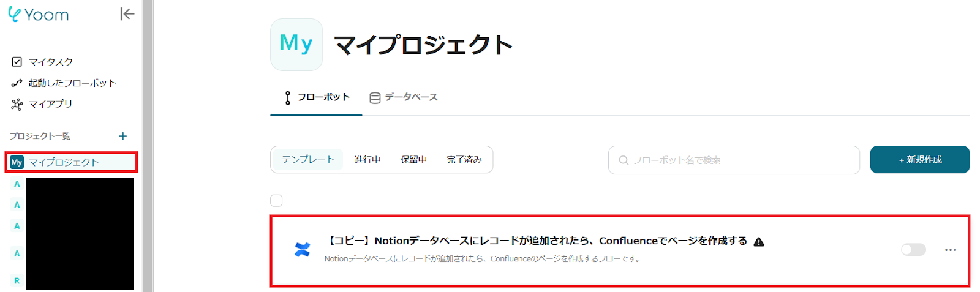Click the large My project avatar

[x=296, y=45]
